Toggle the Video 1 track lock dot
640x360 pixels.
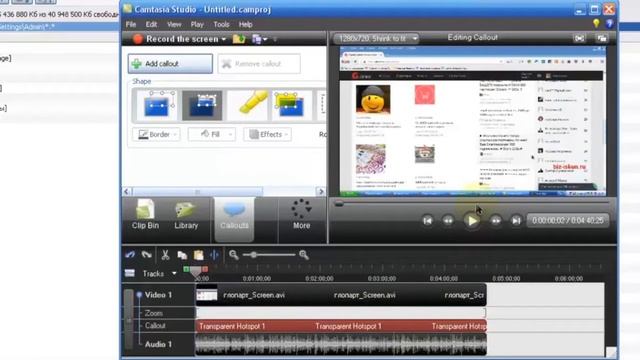(139, 294)
